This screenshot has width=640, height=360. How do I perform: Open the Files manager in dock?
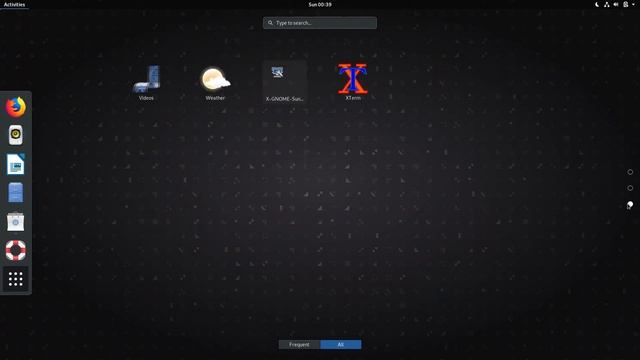pyautogui.click(x=16, y=193)
